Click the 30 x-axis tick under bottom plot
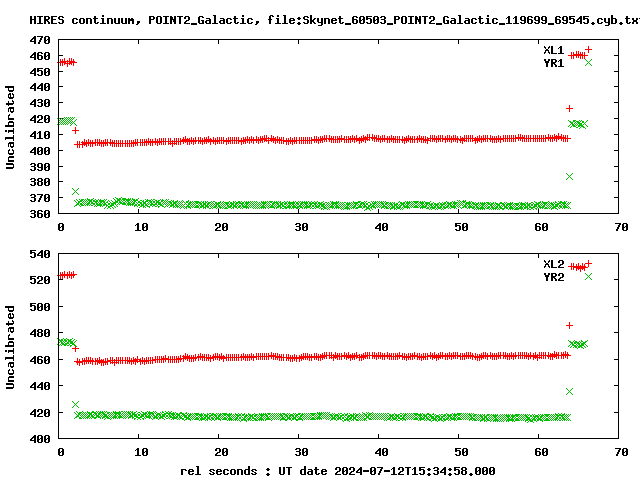The image size is (640, 480). coord(301,452)
